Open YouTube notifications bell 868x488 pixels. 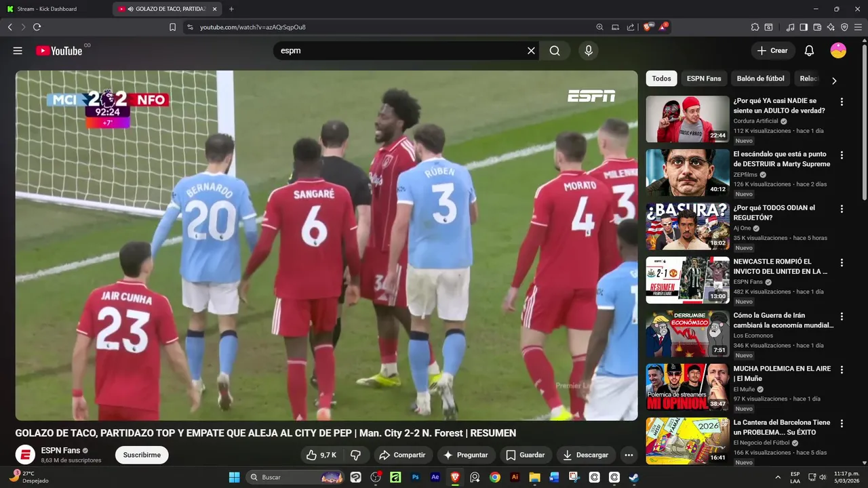809,51
